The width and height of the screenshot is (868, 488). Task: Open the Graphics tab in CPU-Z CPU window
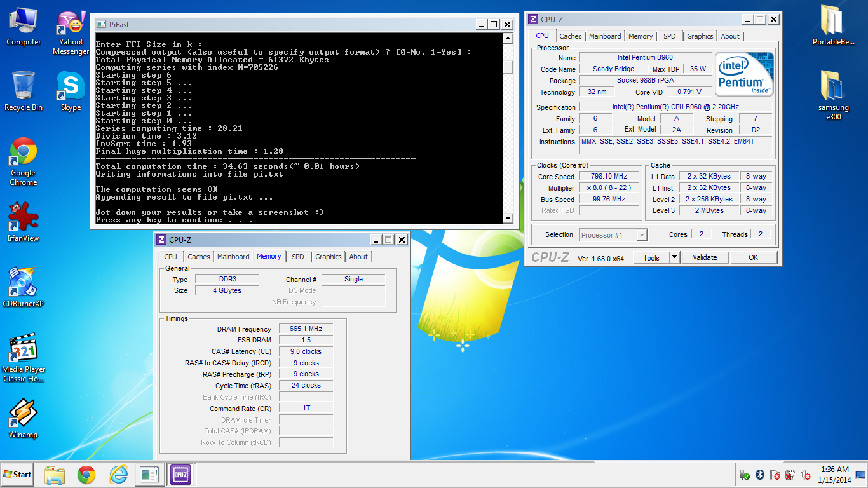[700, 36]
